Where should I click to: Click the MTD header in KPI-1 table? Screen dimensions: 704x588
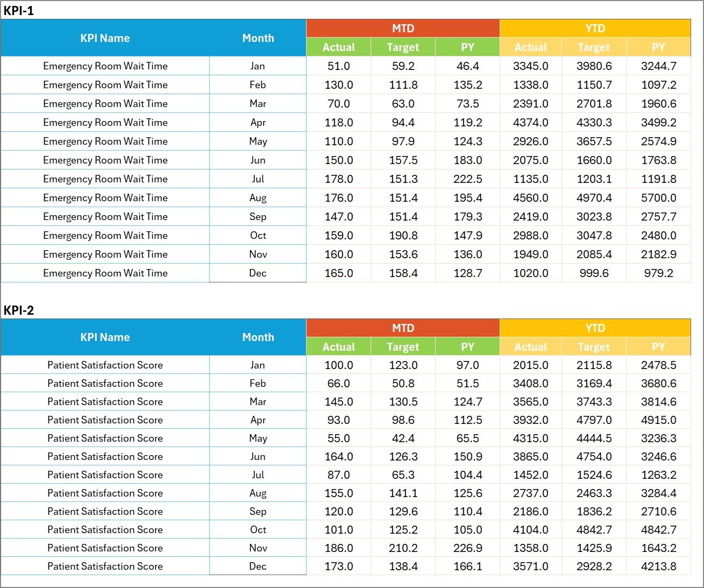pyautogui.click(x=402, y=28)
